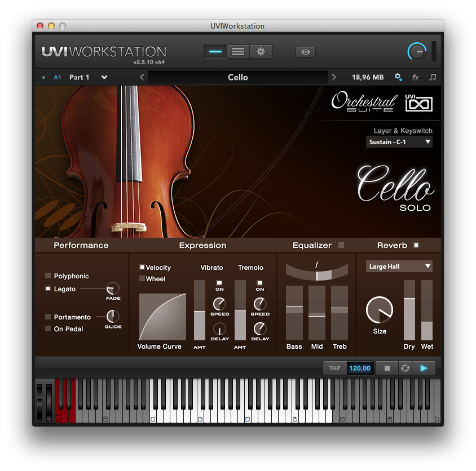Viewport: 476px width, 471px height.
Task: Go to next preset arrow
Action: [334, 77]
